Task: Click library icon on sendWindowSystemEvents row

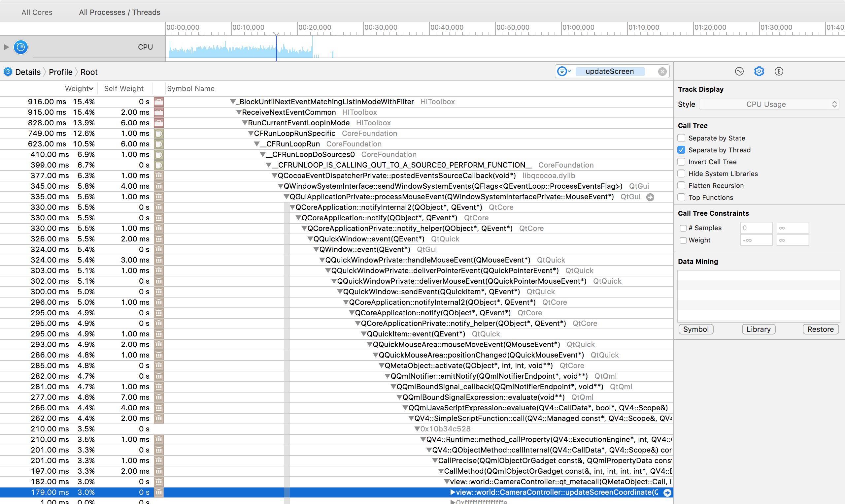Action: pos(159,186)
